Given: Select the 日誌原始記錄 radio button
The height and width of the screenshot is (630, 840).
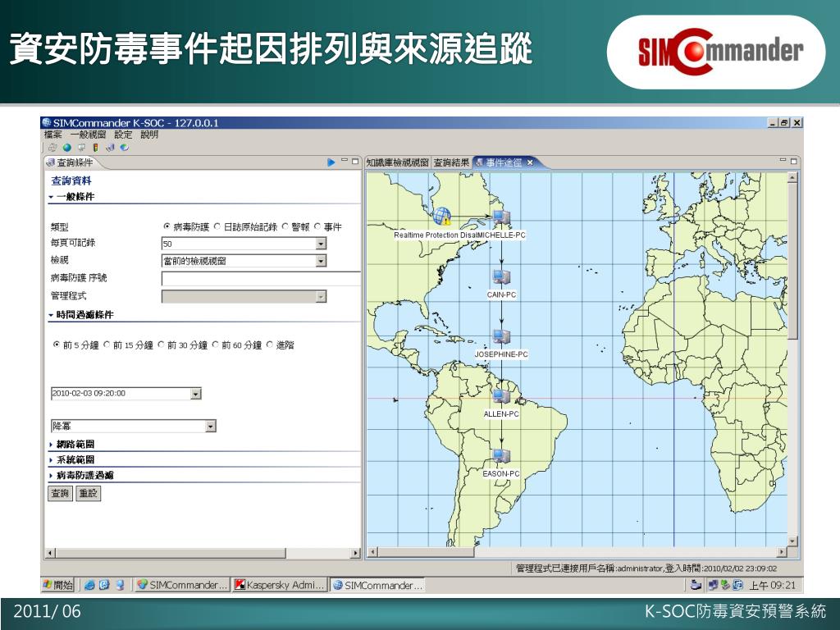Looking at the screenshot, I should point(217,226).
